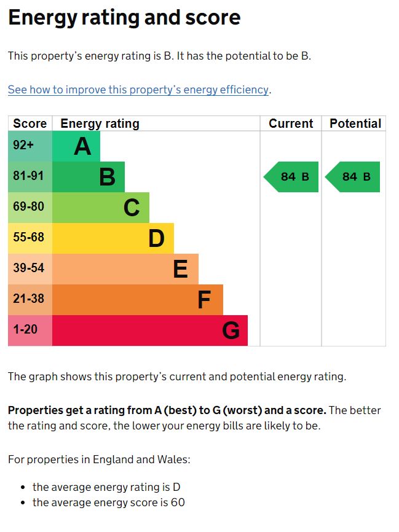Click the Current column header

(291, 123)
